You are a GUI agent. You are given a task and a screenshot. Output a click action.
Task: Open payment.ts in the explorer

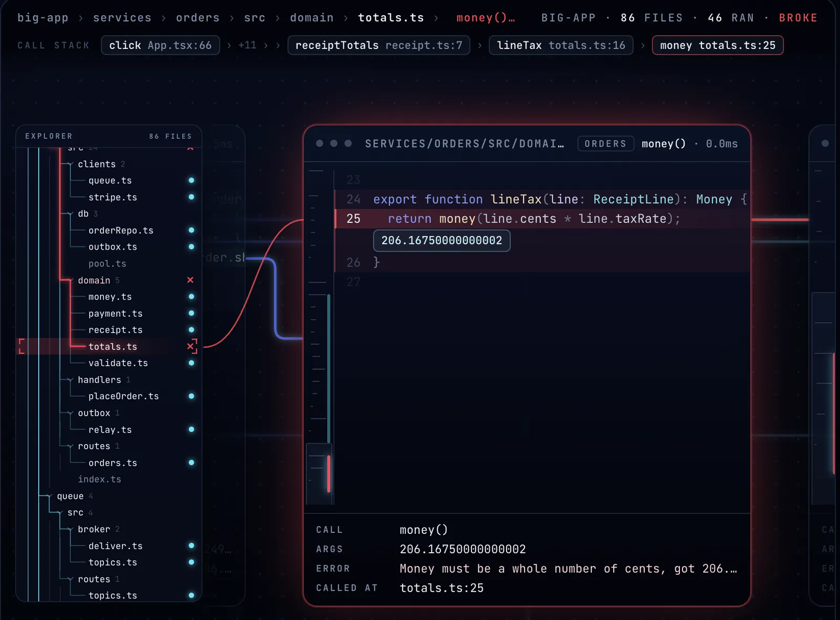click(115, 313)
